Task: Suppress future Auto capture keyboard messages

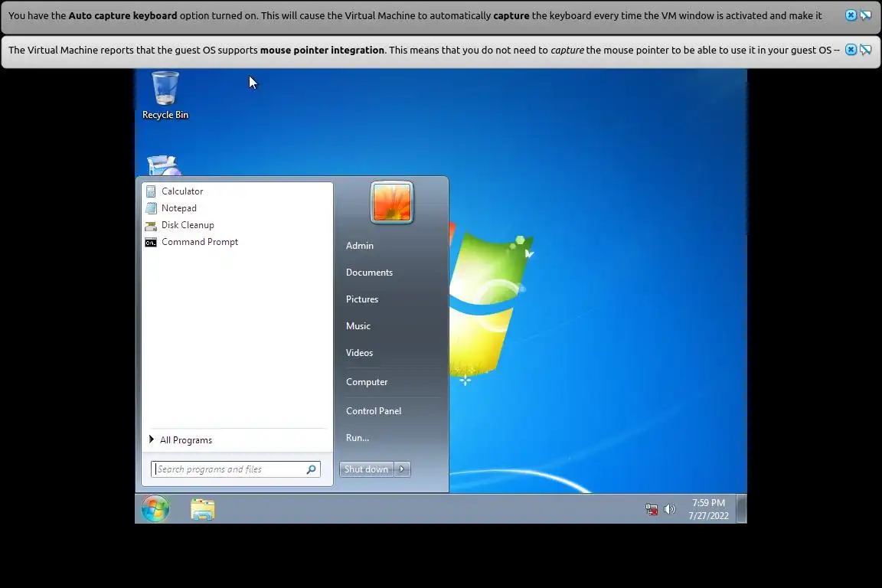Action: (866, 15)
